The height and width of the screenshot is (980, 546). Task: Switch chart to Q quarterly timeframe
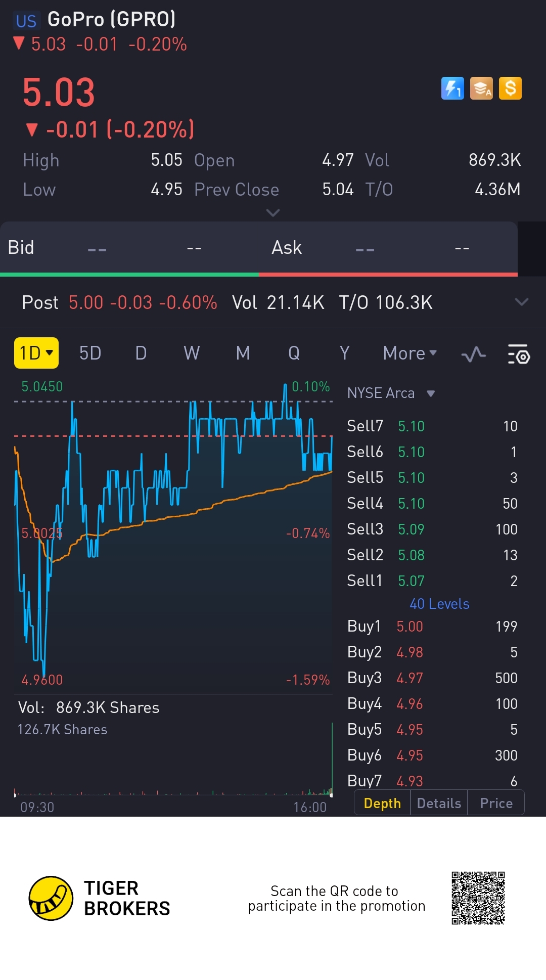[294, 353]
